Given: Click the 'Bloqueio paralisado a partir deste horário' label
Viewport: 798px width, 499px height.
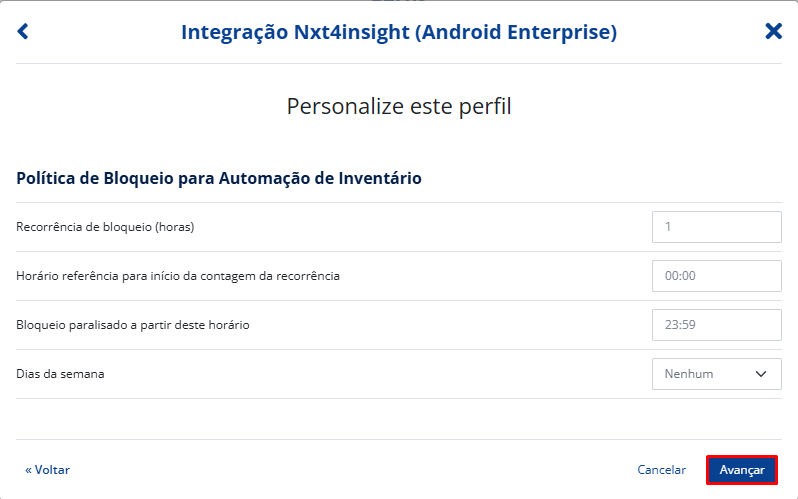Looking at the screenshot, I should click(x=133, y=325).
